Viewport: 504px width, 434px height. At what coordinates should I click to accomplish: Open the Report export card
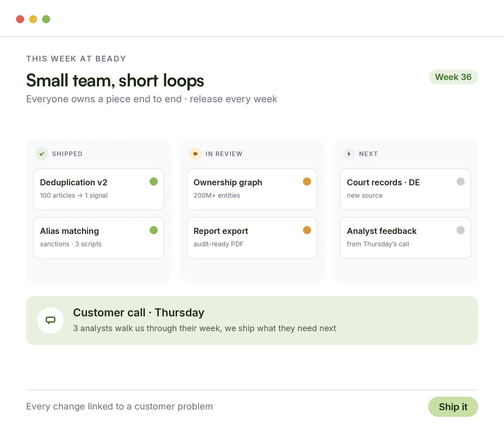pos(252,238)
